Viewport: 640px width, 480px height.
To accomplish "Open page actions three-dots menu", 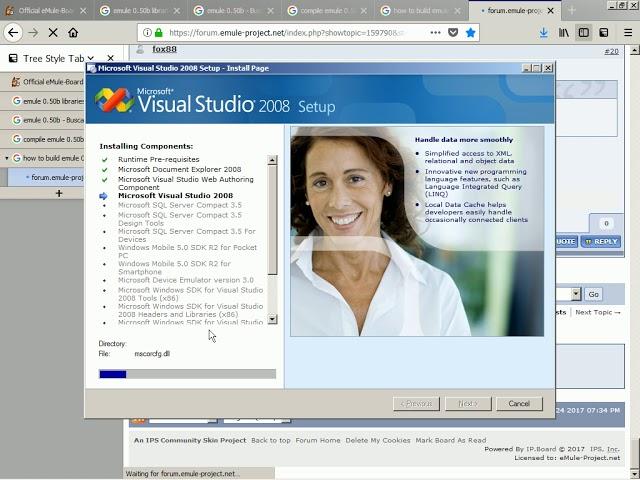I will click(436, 33).
